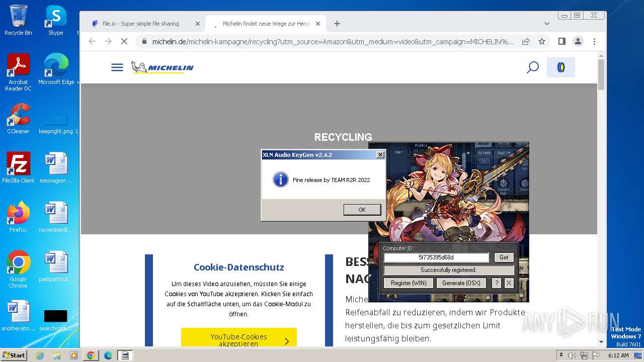Launch Google Chrome desktop shortcut

[x=18, y=269]
